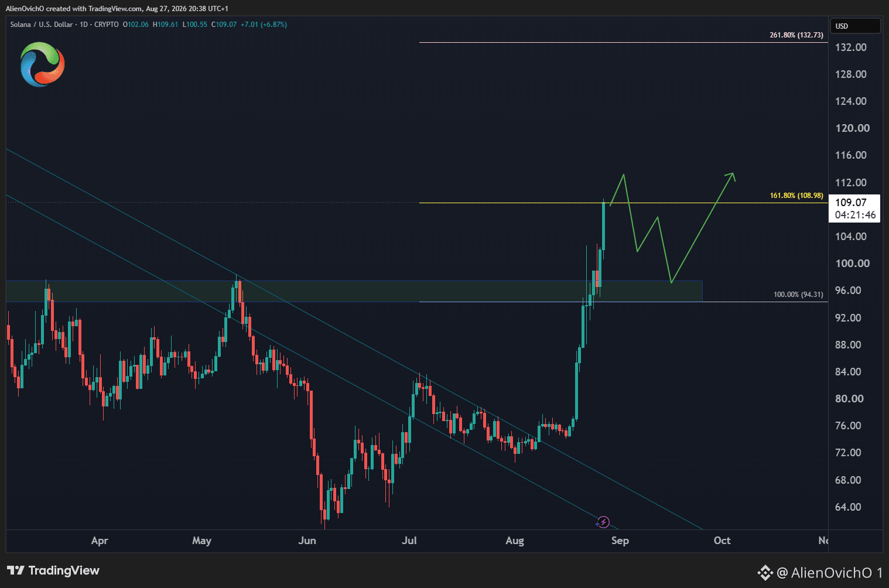The image size is (889, 588).
Task: Click the close value C109.07
Action: [x=224, y=25]
